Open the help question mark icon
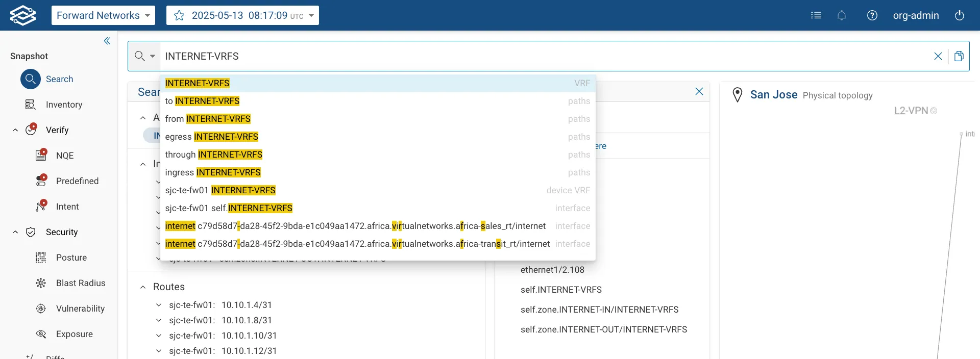The width and height of the screenshot is (980, 359). pos(872,15)
